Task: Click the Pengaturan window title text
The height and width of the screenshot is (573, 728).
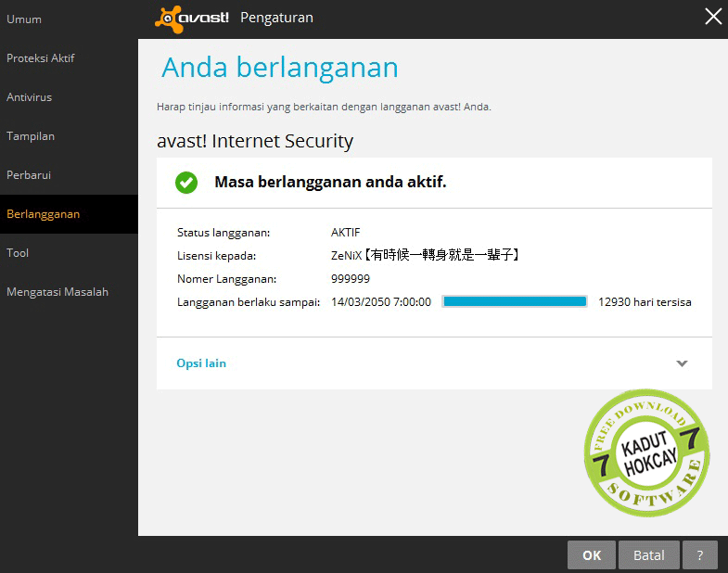Action: coord(276,18)
